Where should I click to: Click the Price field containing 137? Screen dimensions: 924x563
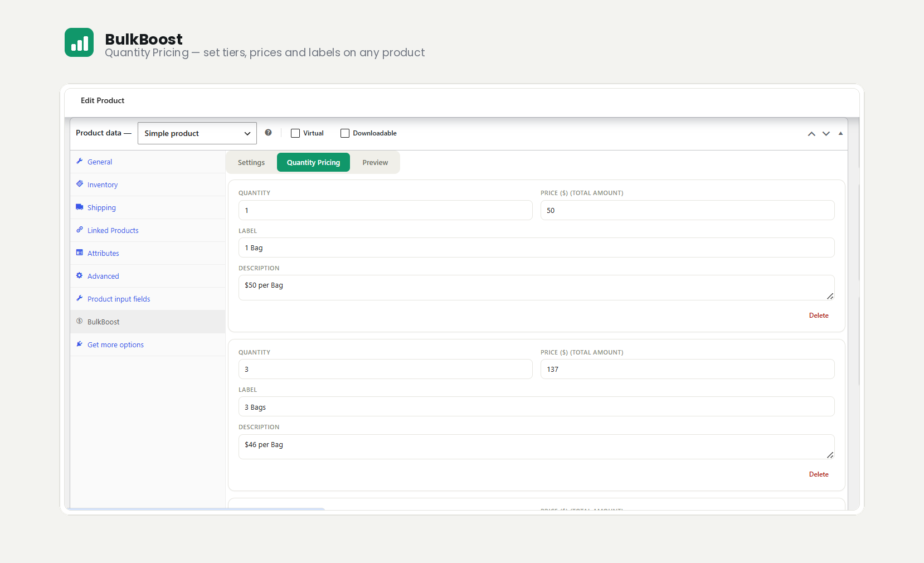point(688,369)
